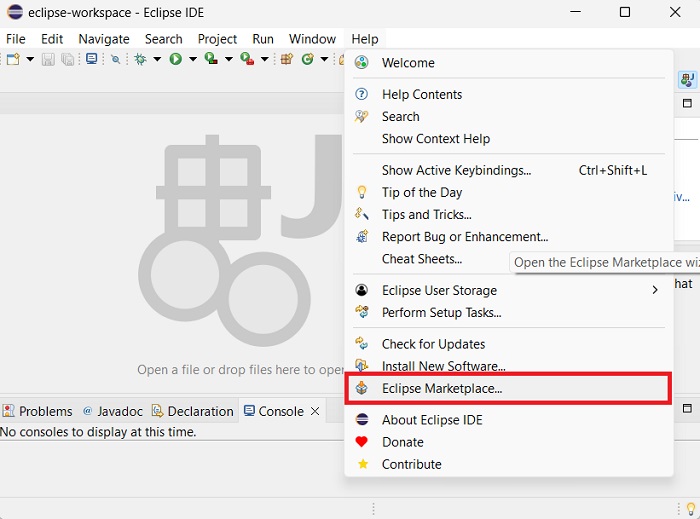Screen dimensions: 700x519
Task: Choose Install New Software menu entry
Action: (443, 366)
